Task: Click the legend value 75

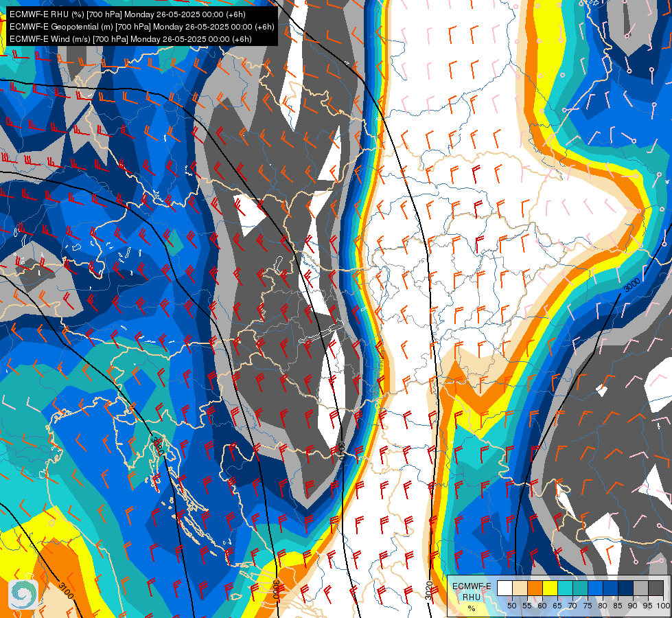Action: pyautogui.click(x=588, y=606)
